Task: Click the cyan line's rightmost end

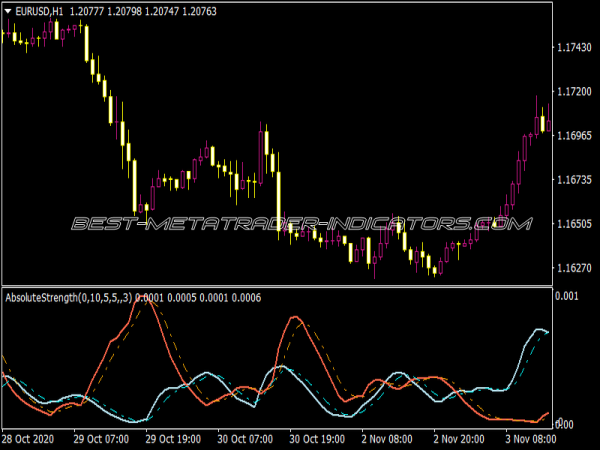Action: click(548, 331)
